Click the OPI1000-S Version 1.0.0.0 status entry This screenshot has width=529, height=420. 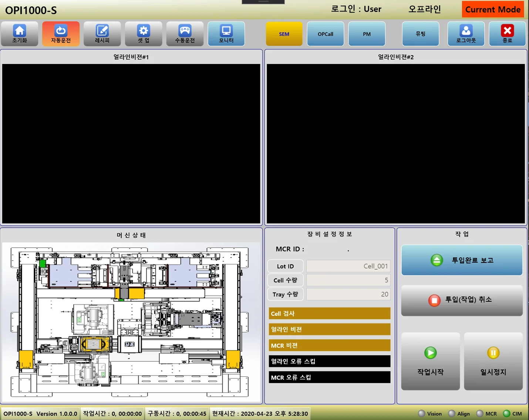pos(40,414)
